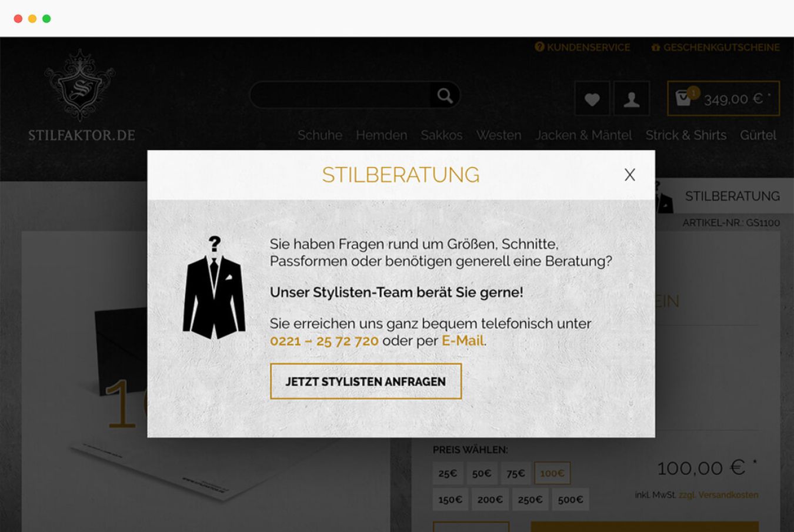Select the 100€ price option
Screen dimensions: 794x532
[552, 473]
